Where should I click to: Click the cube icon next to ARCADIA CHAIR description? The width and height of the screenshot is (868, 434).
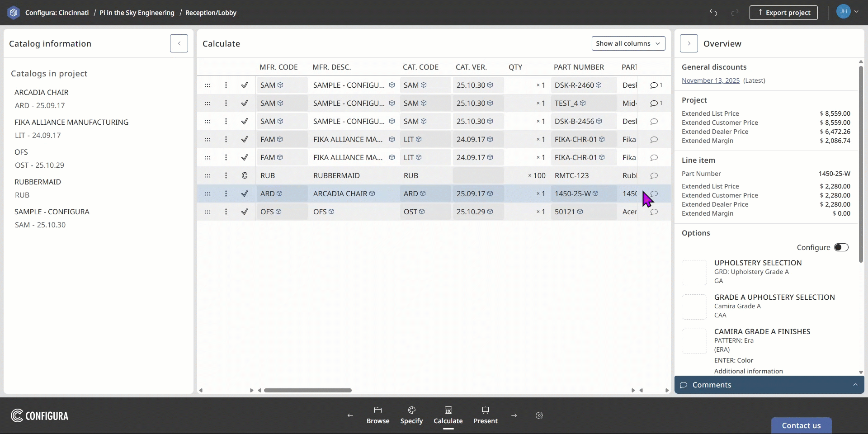click(x=372, y=193)
